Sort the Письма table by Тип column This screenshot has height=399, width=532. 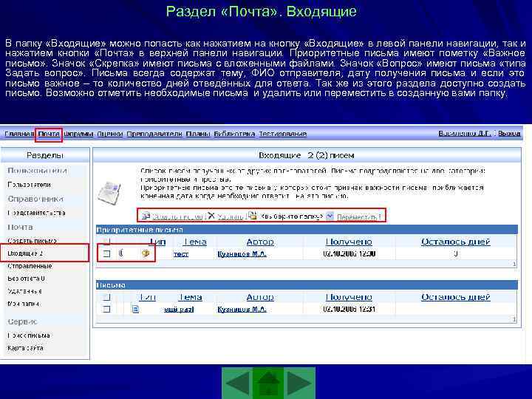pos(147,297)
